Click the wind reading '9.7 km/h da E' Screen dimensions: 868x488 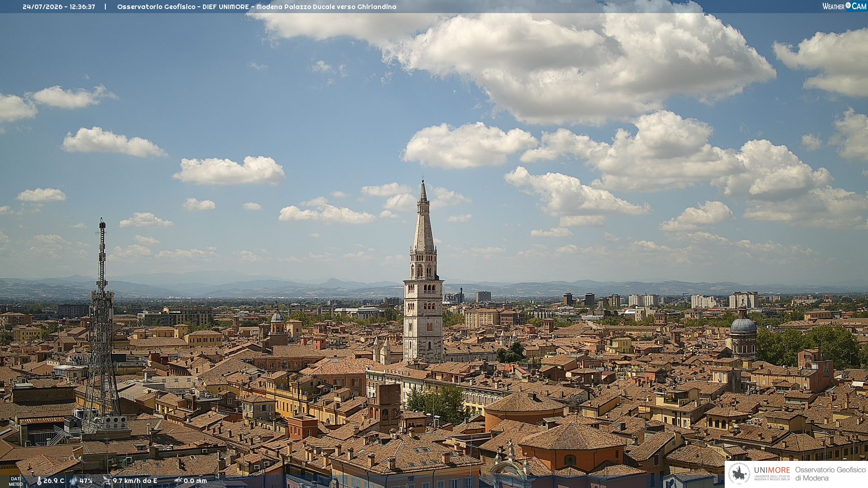[x=135, y=481]
